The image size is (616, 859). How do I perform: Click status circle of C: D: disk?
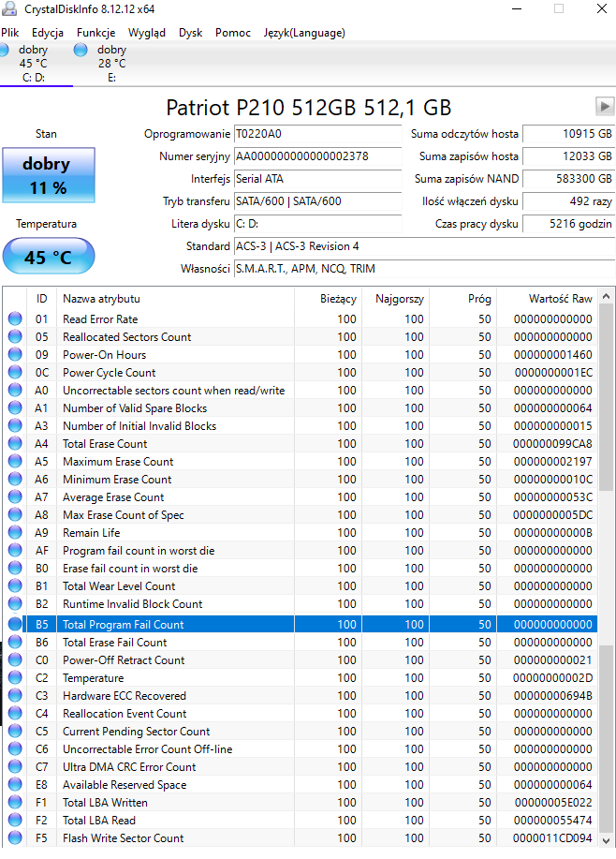(4, 50)
